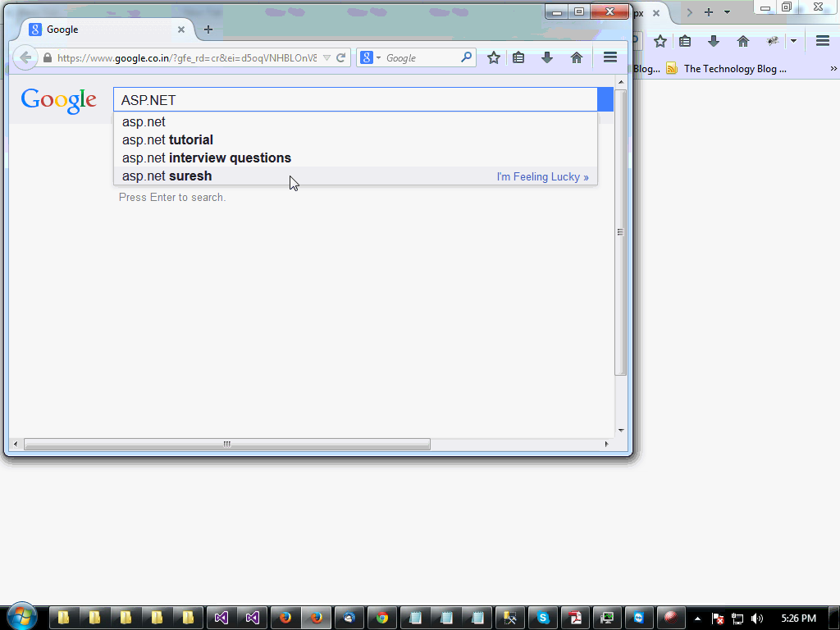Viewport: 840px width, 630px height.
Task: Click the vertical scrollbar up arrow
Action: [621, 82]
